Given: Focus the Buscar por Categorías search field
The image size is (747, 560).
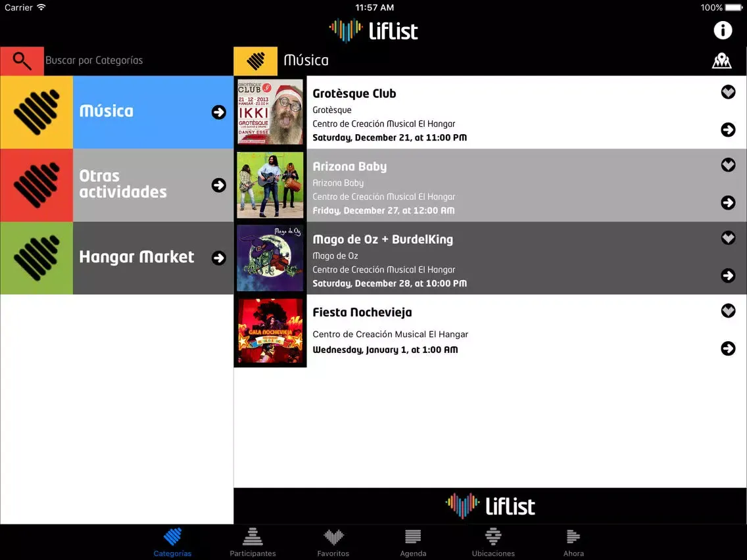Looking at the screenshot, I should tap(138, 61).
